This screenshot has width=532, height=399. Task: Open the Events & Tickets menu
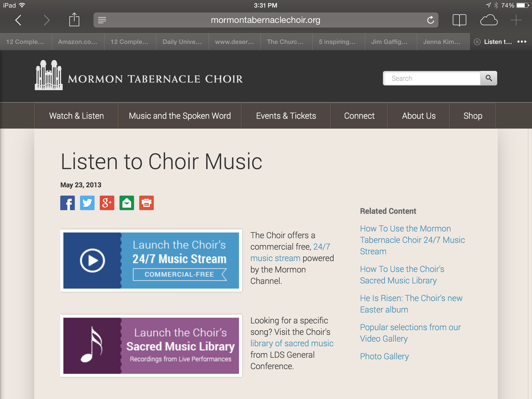click(286, 116)
